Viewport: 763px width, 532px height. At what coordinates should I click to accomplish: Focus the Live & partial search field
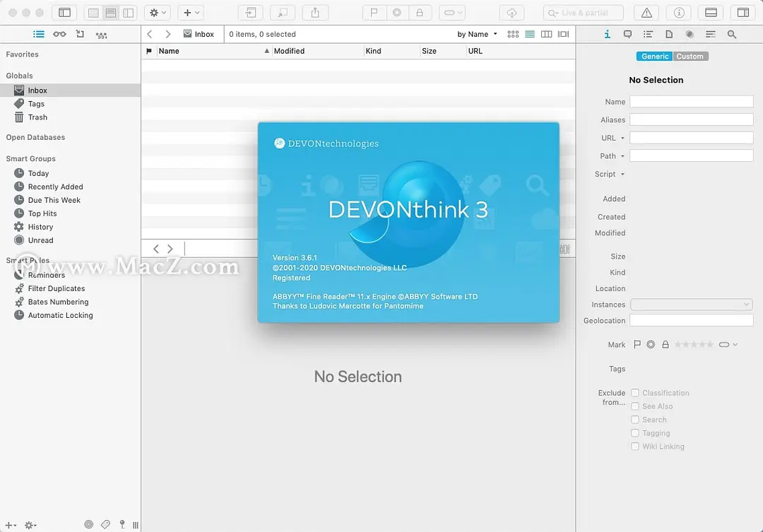coord(584,13)
